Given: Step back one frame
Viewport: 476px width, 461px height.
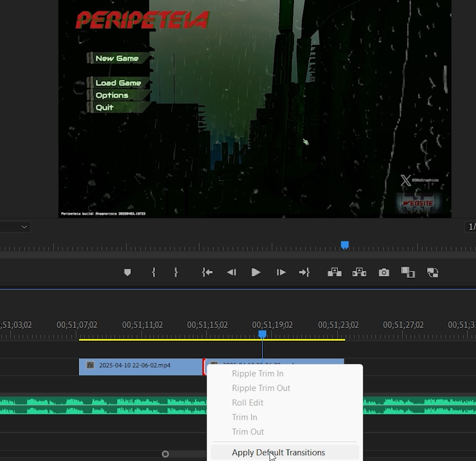Looking at the screenshot, I should click(232, 272).
